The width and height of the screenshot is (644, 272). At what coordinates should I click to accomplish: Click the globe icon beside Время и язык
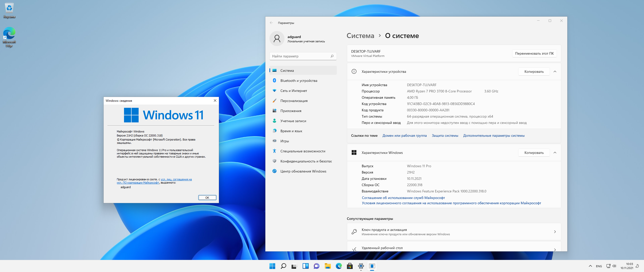(x=274, y=131)
